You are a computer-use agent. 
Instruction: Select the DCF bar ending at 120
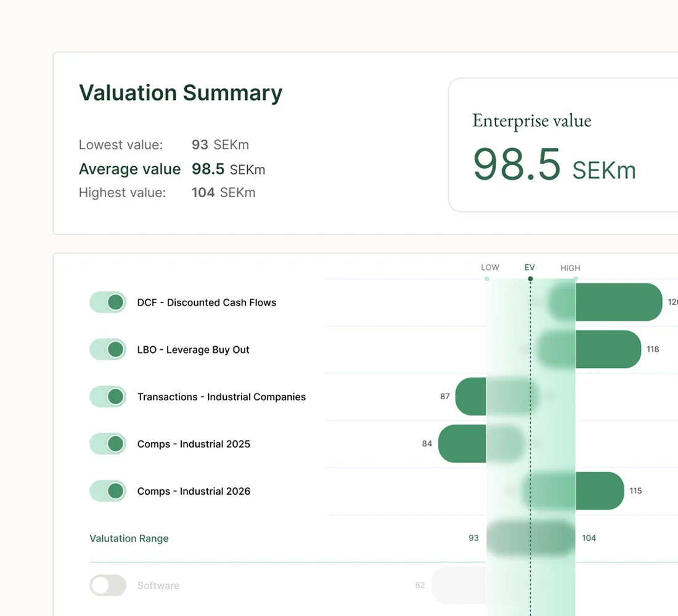605,302
